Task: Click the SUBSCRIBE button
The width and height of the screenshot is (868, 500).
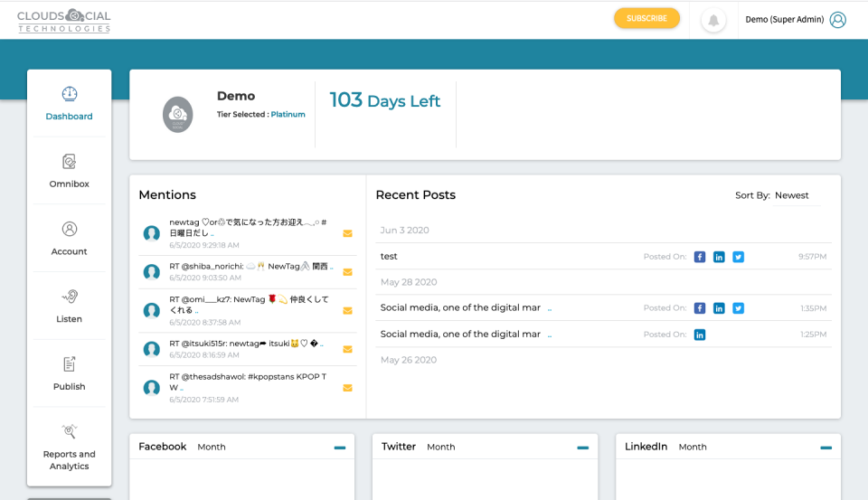Action: [x=646, y=18]
